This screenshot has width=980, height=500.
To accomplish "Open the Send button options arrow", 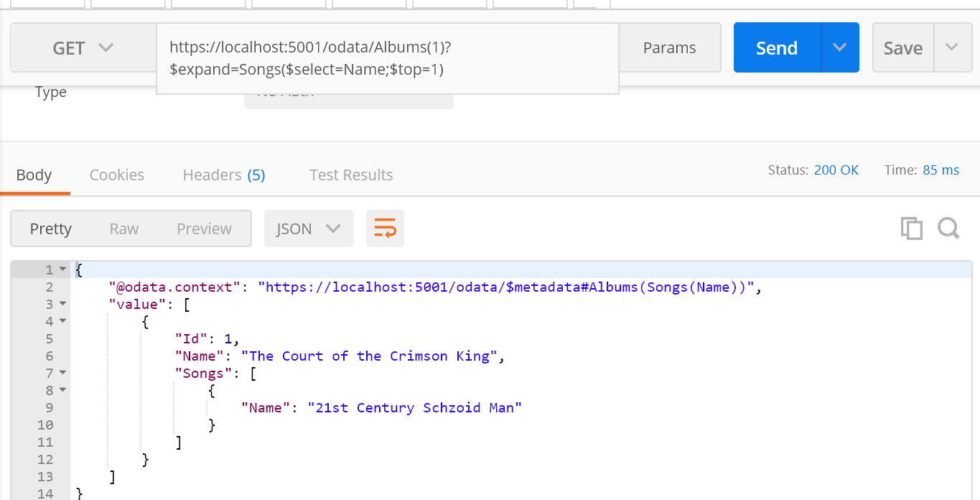I will pos(839,47).
